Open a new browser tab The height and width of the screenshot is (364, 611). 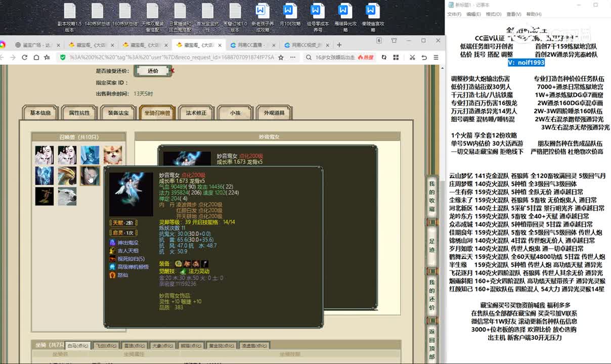click(339, 45)
